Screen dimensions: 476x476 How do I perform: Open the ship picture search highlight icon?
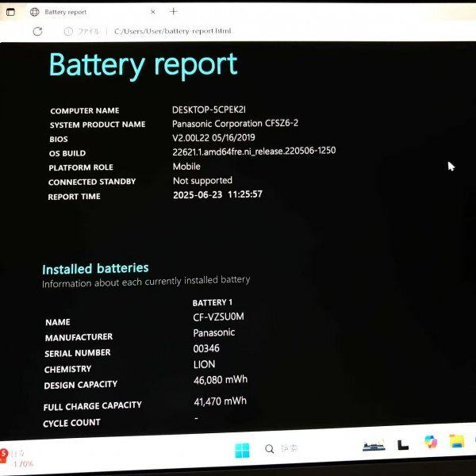374,446
